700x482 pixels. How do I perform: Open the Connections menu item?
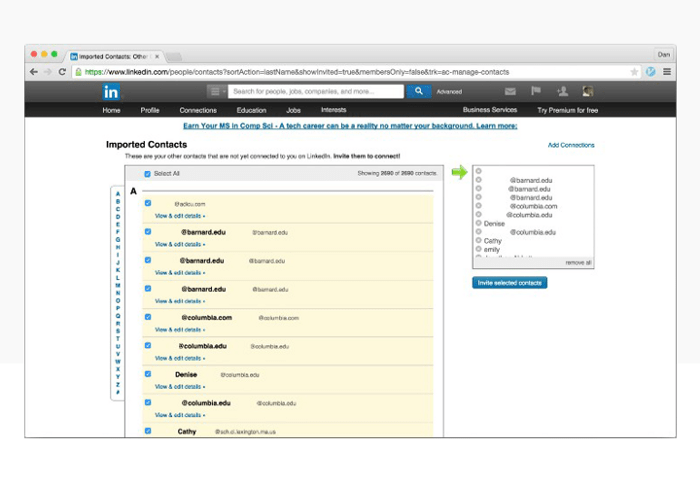coord(198,110)
